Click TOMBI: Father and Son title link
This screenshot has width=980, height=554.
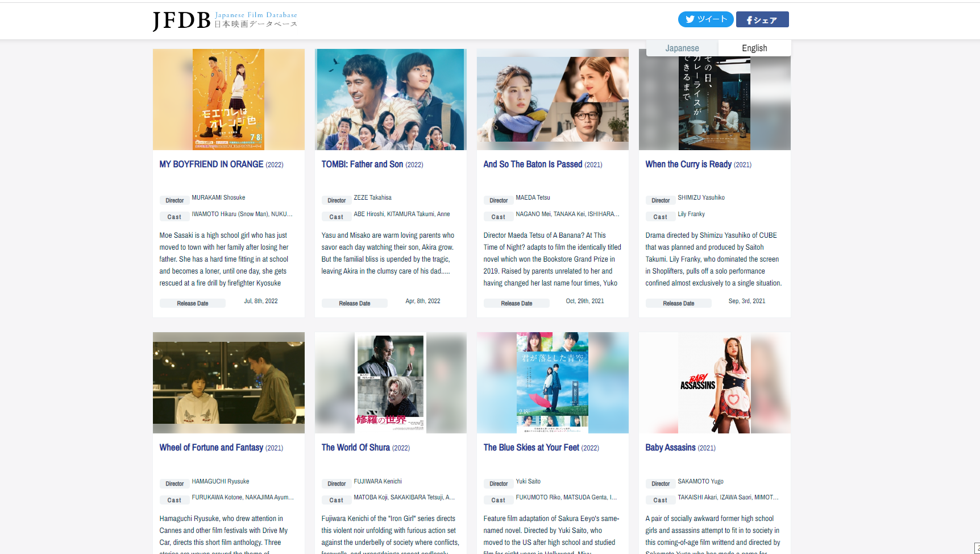pos(362,164)
